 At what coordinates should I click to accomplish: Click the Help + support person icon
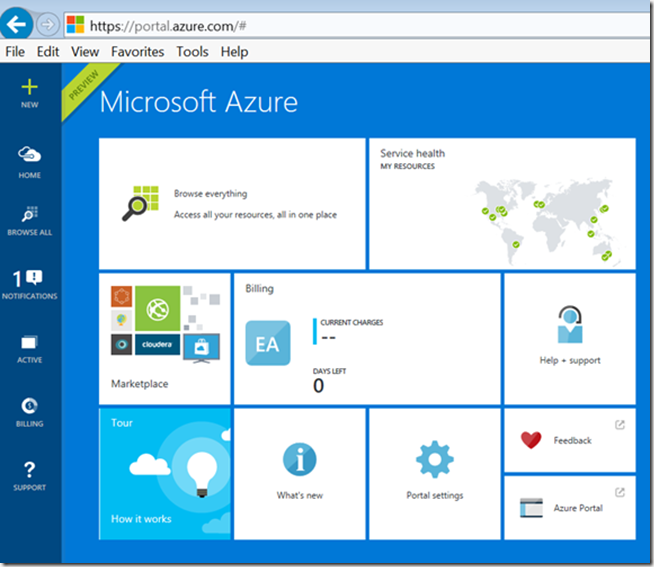570,325
